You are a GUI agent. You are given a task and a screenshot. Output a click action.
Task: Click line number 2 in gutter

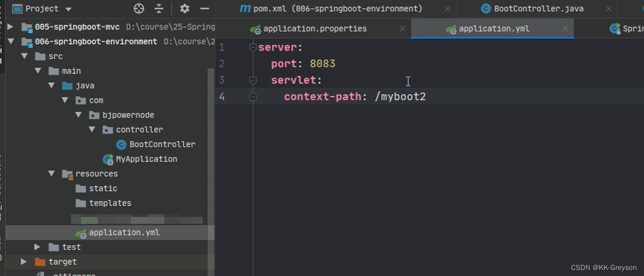[222, 64]
